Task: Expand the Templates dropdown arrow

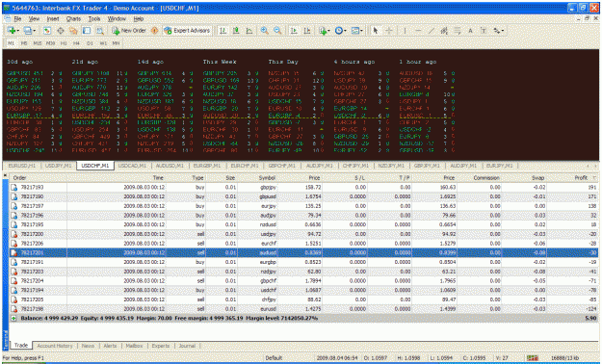Action: (362, 31)
